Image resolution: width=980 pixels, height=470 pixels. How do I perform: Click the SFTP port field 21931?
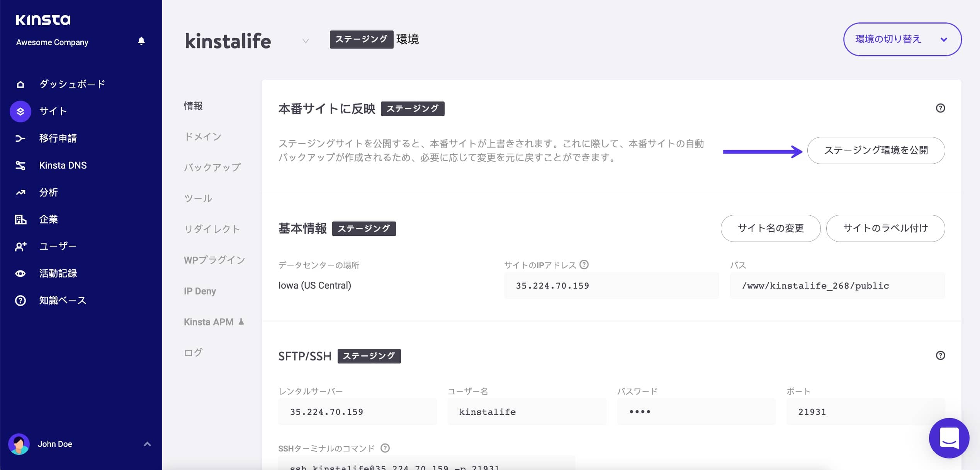(x=866, y=412)
